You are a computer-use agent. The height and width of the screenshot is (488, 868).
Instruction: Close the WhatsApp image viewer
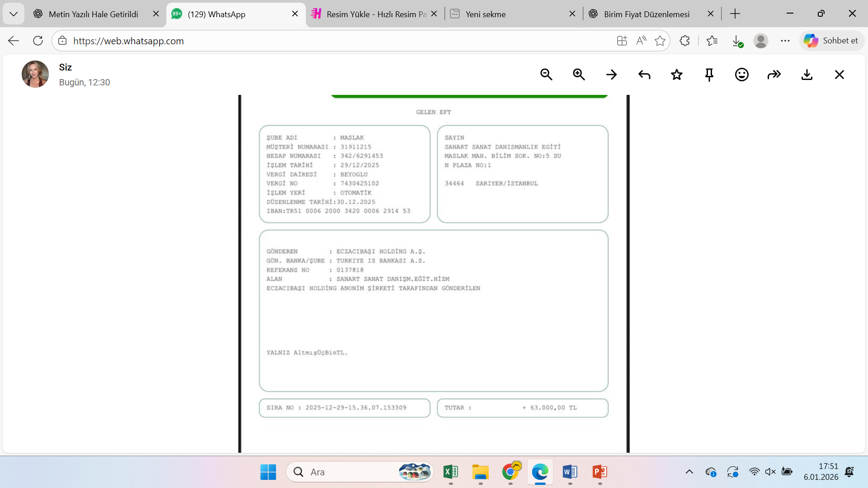[x=840, y=75]
